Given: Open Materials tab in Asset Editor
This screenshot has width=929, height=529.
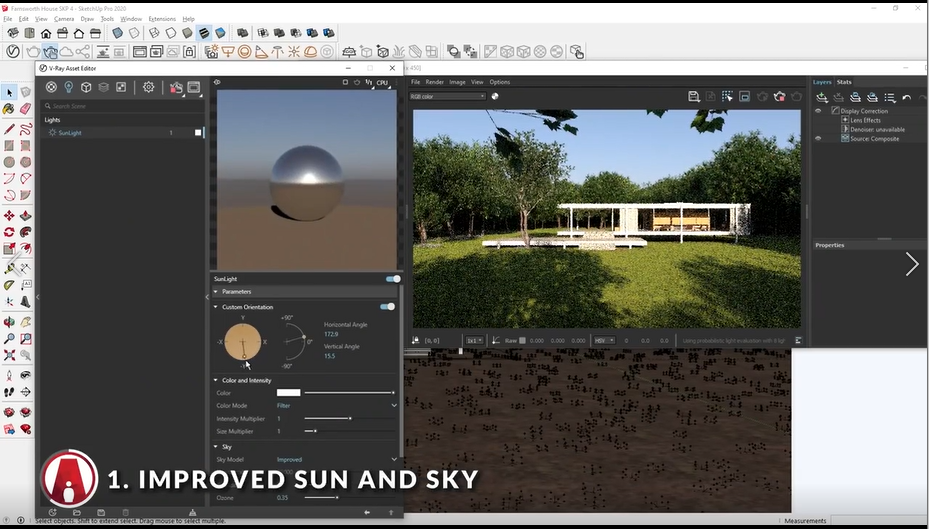Looking at the screenshot, I should pyautogui.click(x=51, y=87).
